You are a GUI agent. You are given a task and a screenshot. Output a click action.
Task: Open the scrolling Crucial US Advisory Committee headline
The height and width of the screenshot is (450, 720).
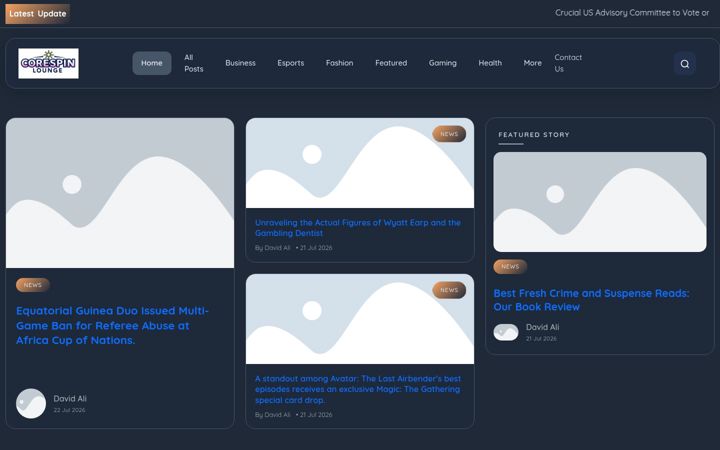[x=632, y=13]
